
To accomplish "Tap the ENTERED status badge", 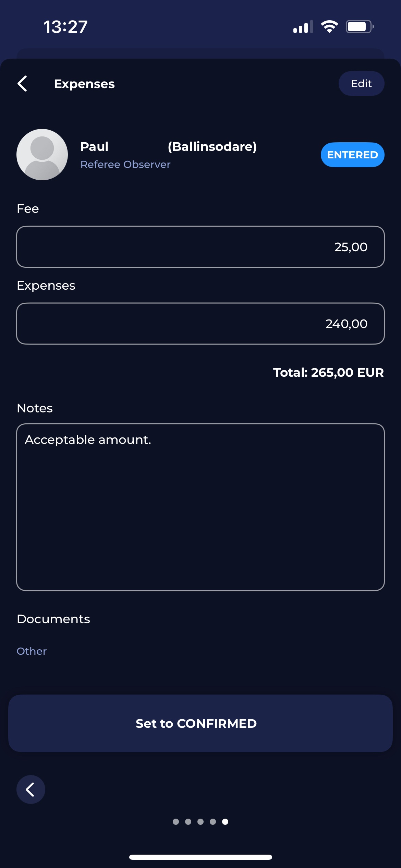I will click(x=352, y=155).
